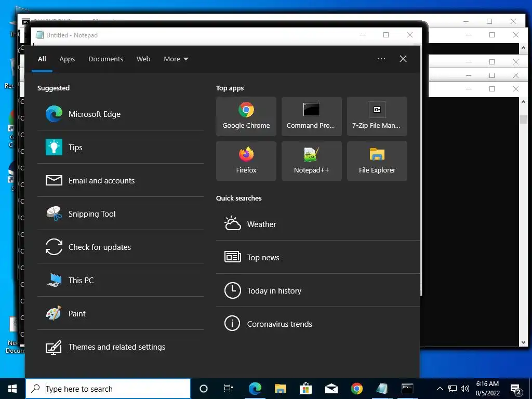The width and height of the screenshot is (532, 399).
Task: Open Cortana circle on taskbar
Action: 204,389
